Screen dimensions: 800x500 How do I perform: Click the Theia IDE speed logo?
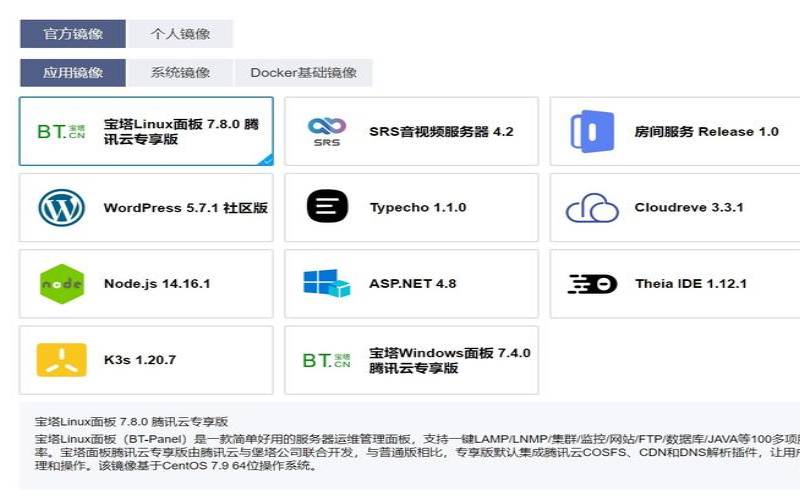[x=592, y=284]
